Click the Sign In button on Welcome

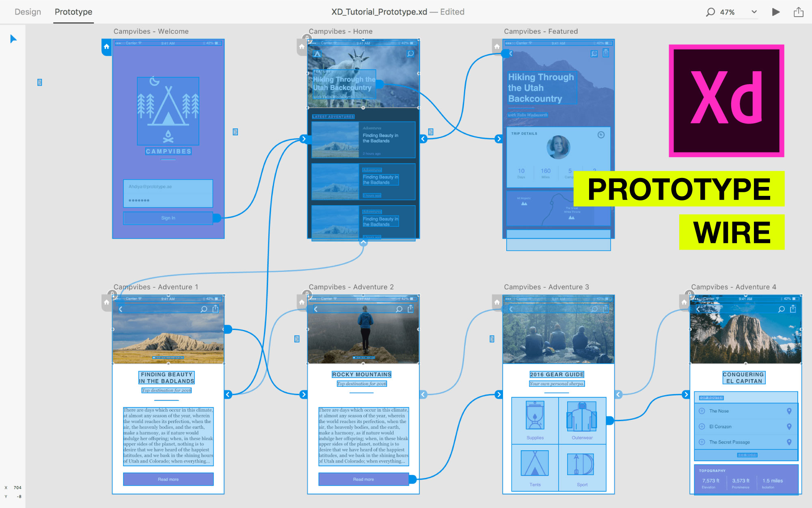(x=168, y=218)
